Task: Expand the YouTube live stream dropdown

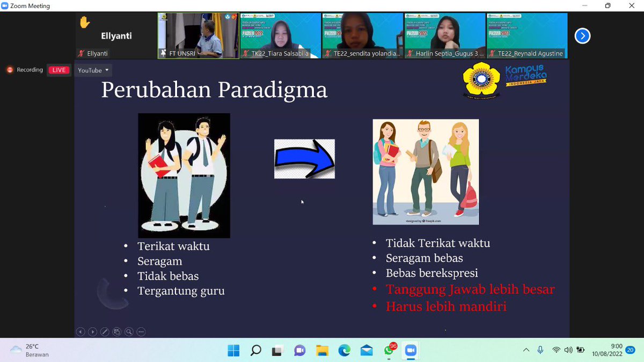Action: (x=93, y=70)
